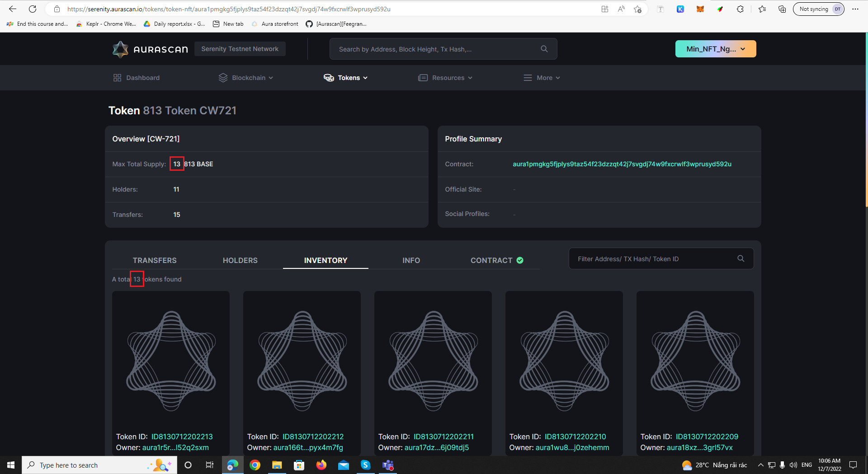The image size is (868, 474).
Task: Switch to the TRANSFERS tab
Action: click(x=155, y=260)
